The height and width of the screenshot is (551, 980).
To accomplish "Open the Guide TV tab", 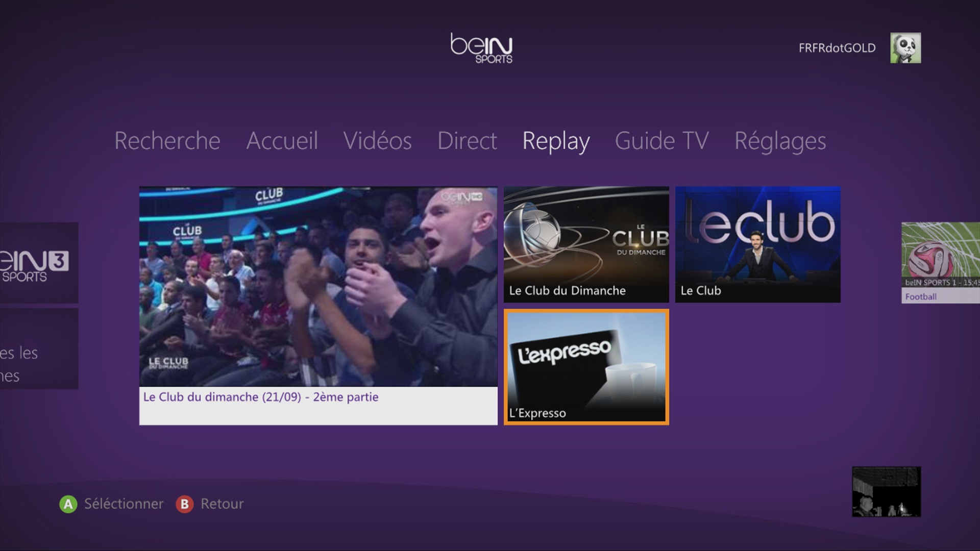I will (x=661, y=141).
